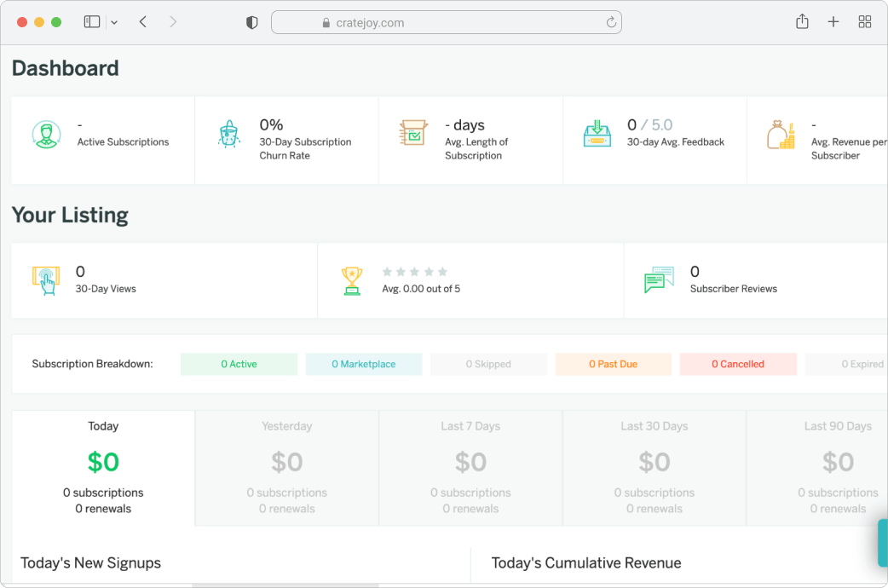Click the cratejoy.com address bar
This screenshot has width=888, height=588.
(446, 23)
